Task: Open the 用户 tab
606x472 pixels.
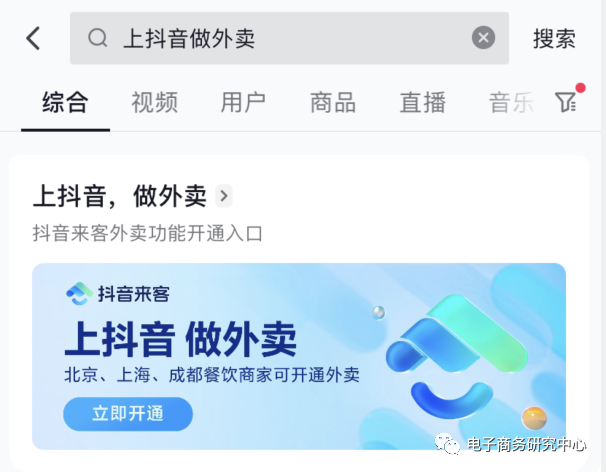Action: [x=243, y=102]
